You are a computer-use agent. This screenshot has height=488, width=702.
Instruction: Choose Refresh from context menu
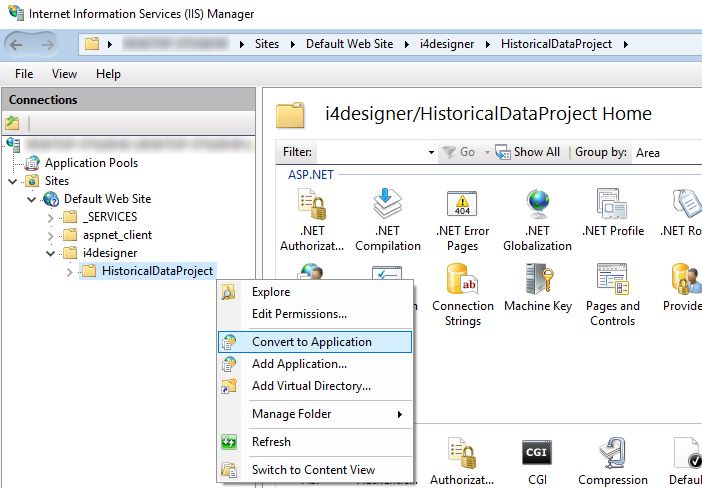[315, 442]
